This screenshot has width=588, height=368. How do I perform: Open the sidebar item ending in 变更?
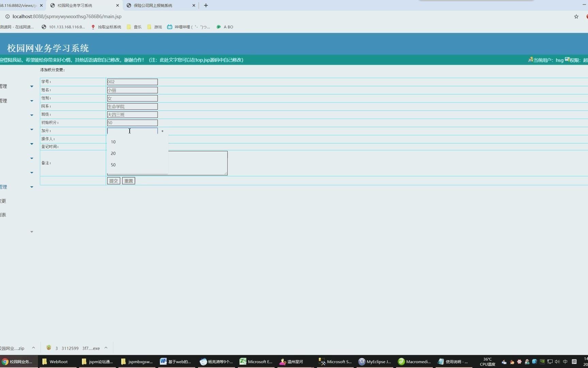(x=3, y=201)
